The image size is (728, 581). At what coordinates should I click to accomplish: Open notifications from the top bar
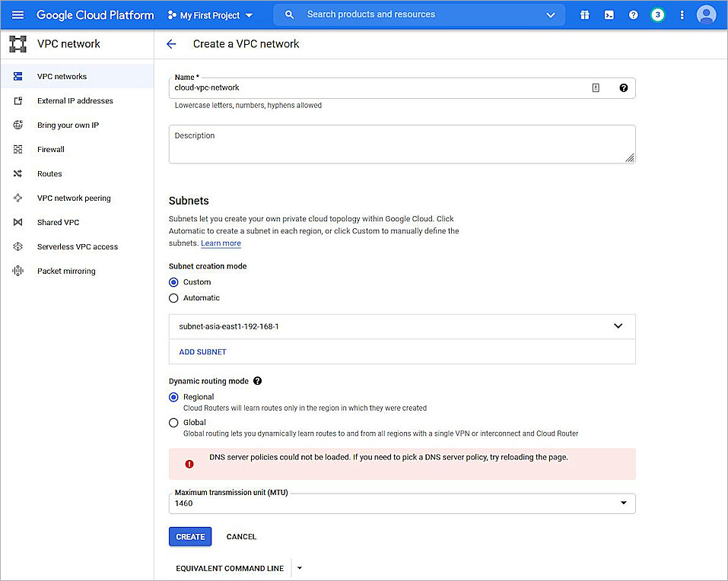pos(657,14)
